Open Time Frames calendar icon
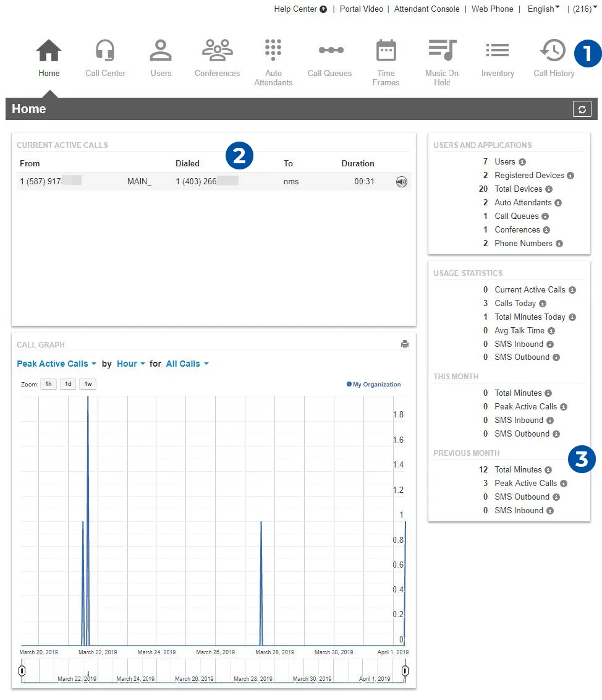Image resolution: width=602 pixels, height=700 pixels. pos(386,50)
